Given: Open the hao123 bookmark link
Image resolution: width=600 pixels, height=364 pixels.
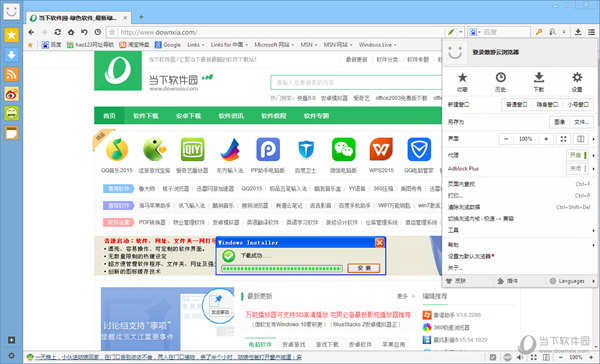Looking at the screenshot, I should pyautogui.click(x=90, y=45).
